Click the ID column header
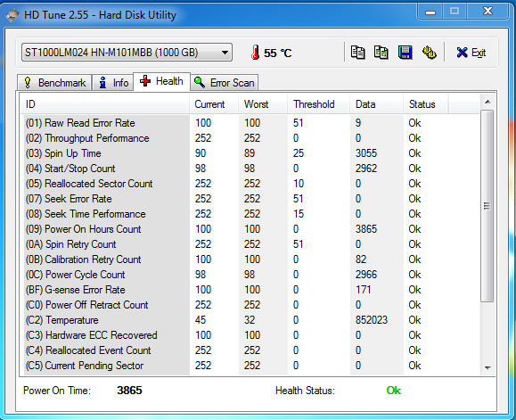Viewport: 516px width, 420px height. pos(105,104)
